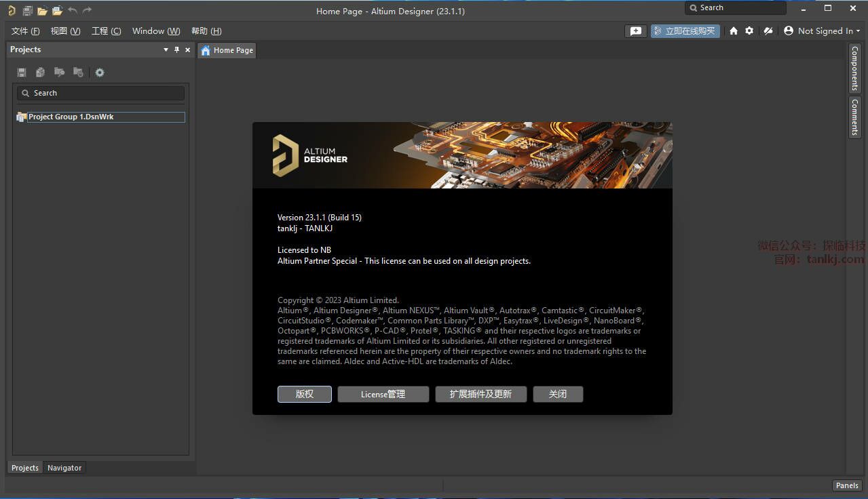Viewport: 868px width, 499px height.
Task: Switch to the Home Page tab
Action: 227,50
